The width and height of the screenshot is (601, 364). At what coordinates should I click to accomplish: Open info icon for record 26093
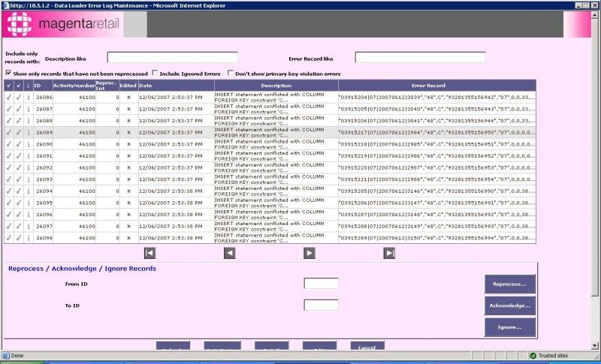29,179
